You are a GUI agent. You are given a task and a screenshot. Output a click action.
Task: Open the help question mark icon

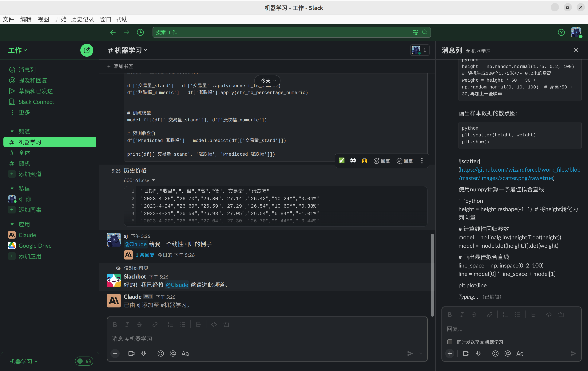(561, 32)
